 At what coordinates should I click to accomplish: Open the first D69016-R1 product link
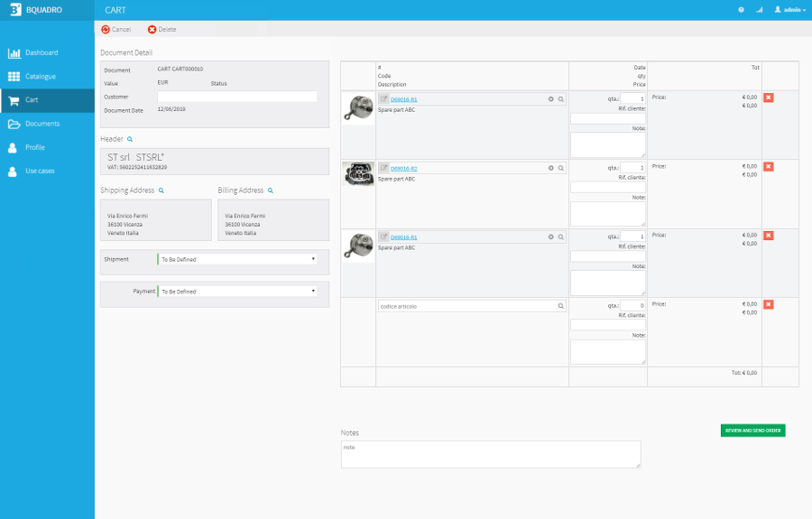tap(403, 99)
